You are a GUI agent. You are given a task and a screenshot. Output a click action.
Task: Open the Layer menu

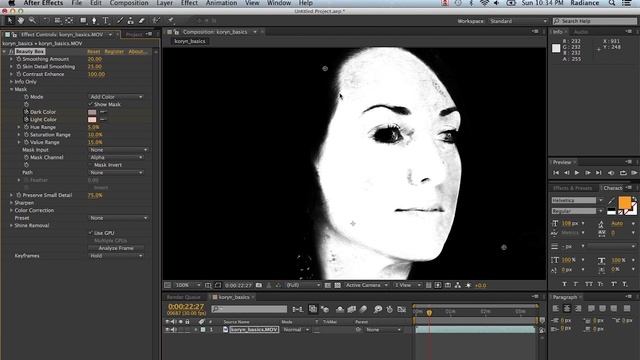pos(164,3)
